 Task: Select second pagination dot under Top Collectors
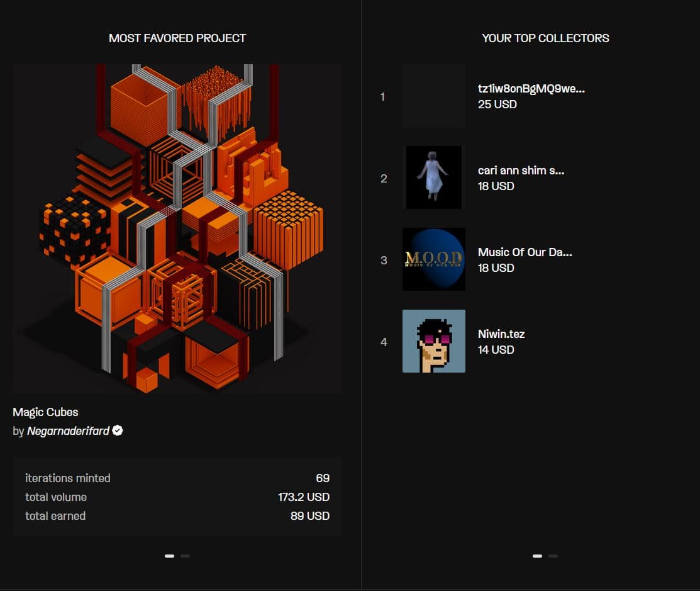click(553, 556)
